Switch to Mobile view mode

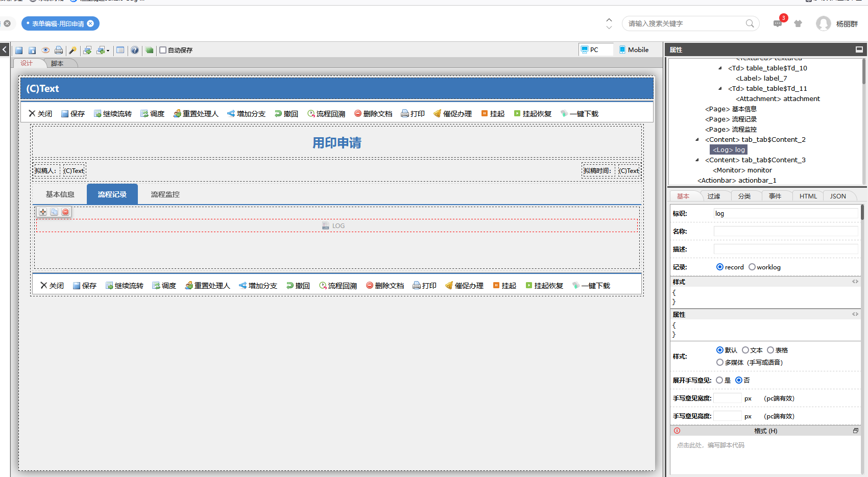634,49
